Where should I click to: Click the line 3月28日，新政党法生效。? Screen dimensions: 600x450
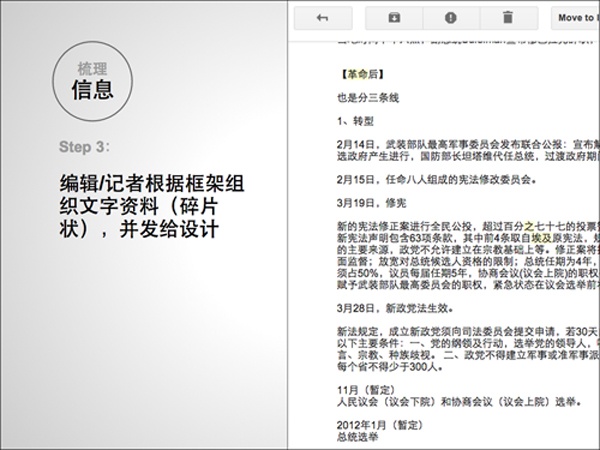395,308
